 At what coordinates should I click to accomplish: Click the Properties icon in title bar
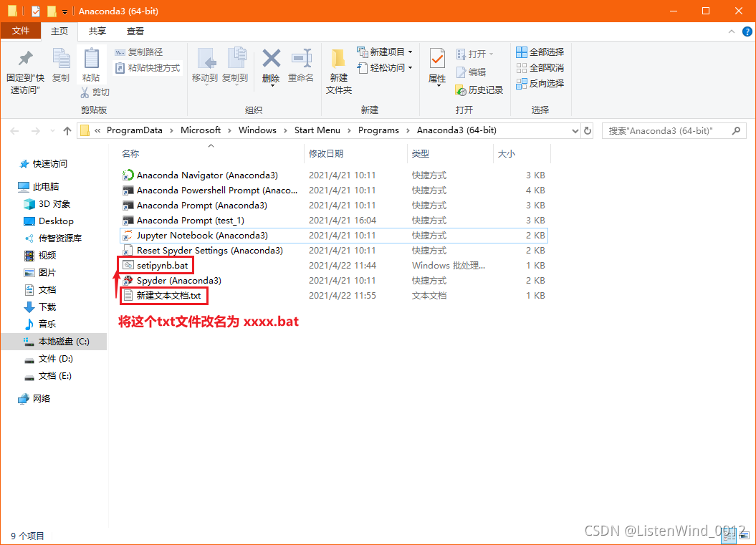pyautogui.click(x=36, y=11)
